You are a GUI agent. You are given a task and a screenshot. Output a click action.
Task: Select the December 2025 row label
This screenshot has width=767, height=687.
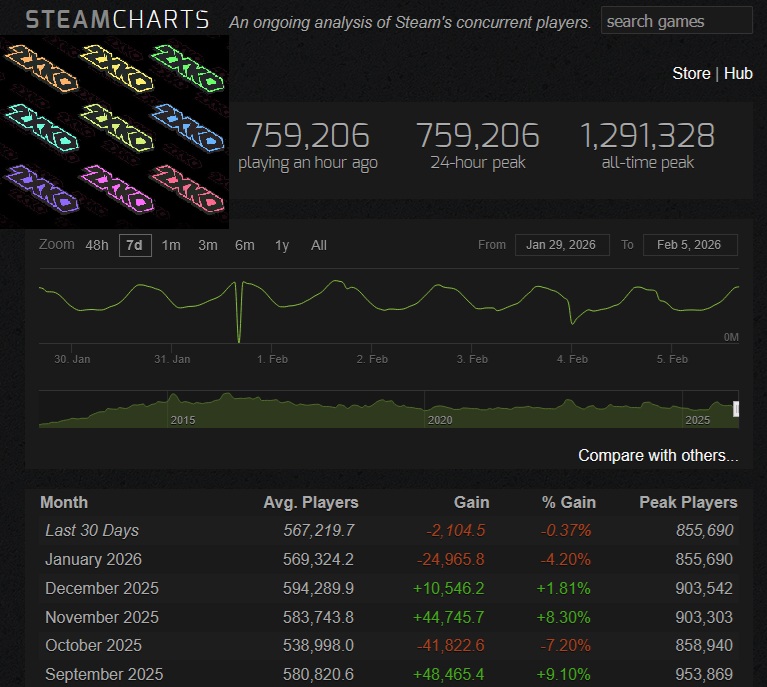[102, 588]
